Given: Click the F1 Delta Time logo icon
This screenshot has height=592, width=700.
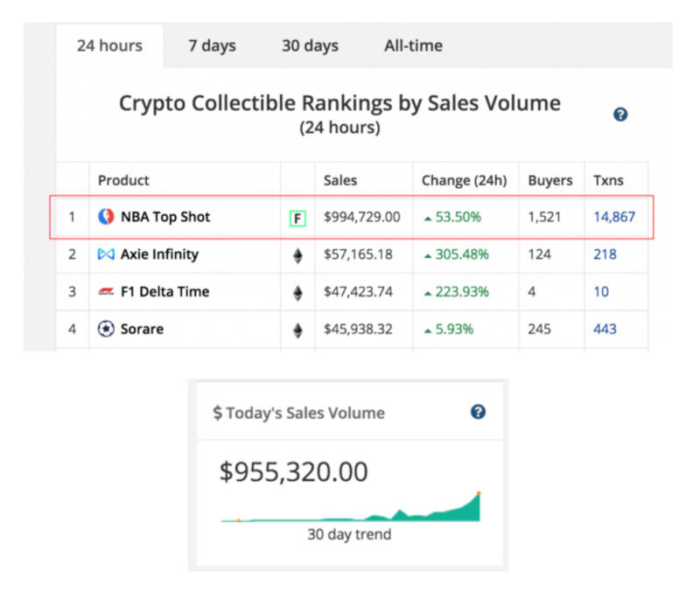Looking at the screenshot, I should coord(106,292).
